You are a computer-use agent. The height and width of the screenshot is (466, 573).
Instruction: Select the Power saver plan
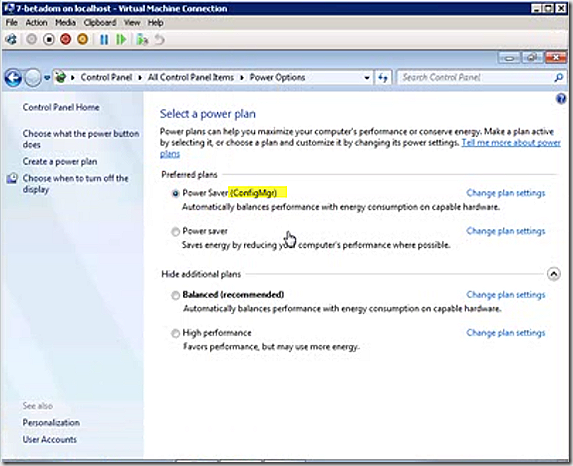[175, 231]
